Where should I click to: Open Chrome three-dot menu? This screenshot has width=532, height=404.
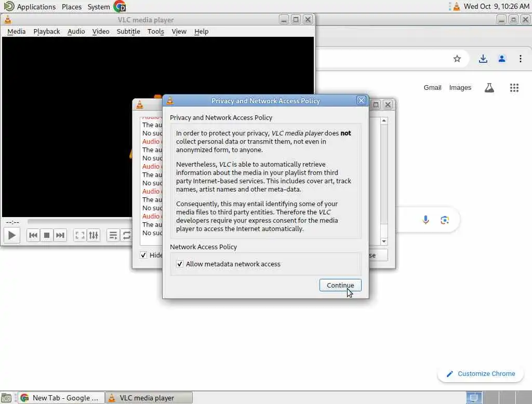521,59
